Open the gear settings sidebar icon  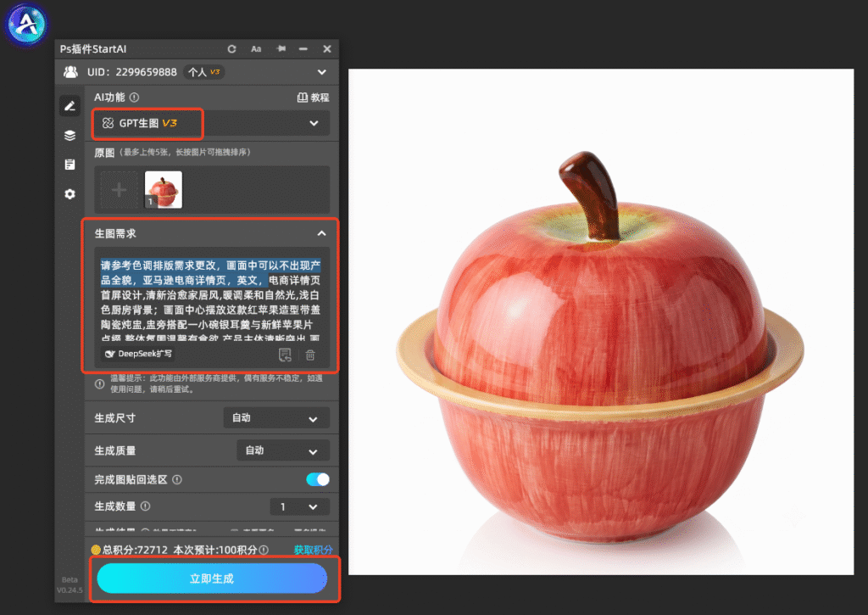pyautogui.click(x=70, y=194)
